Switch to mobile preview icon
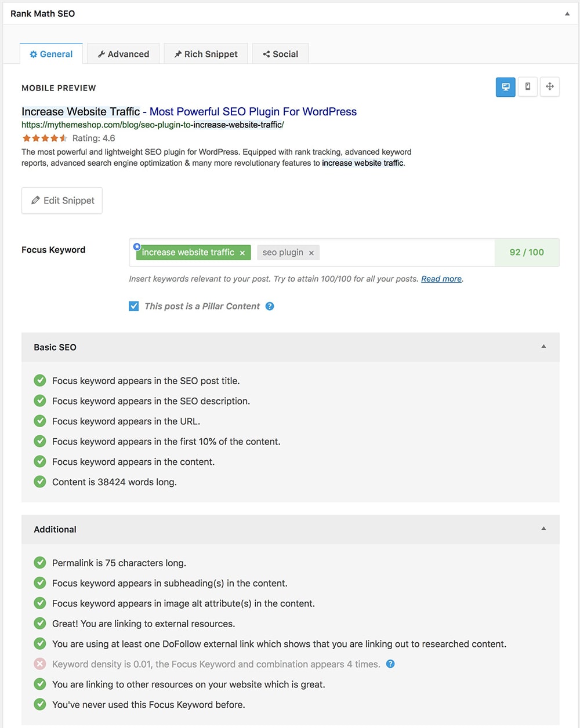The height and width of the screenshot is (728, 580). 527,87
